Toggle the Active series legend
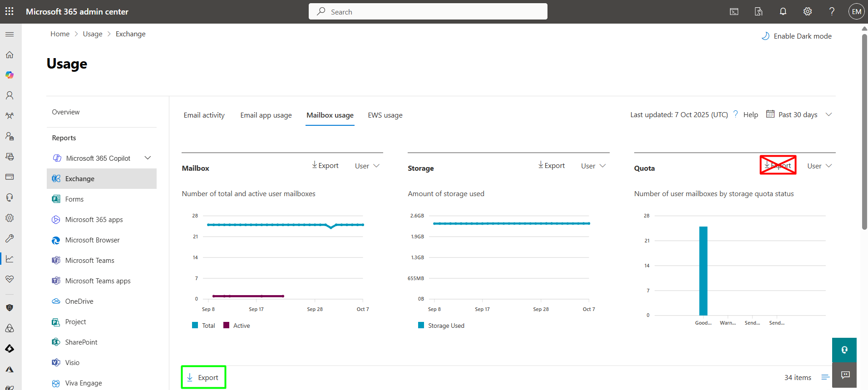Image resolution: width=868 pixels, height=390 pixels. point(237,326)
